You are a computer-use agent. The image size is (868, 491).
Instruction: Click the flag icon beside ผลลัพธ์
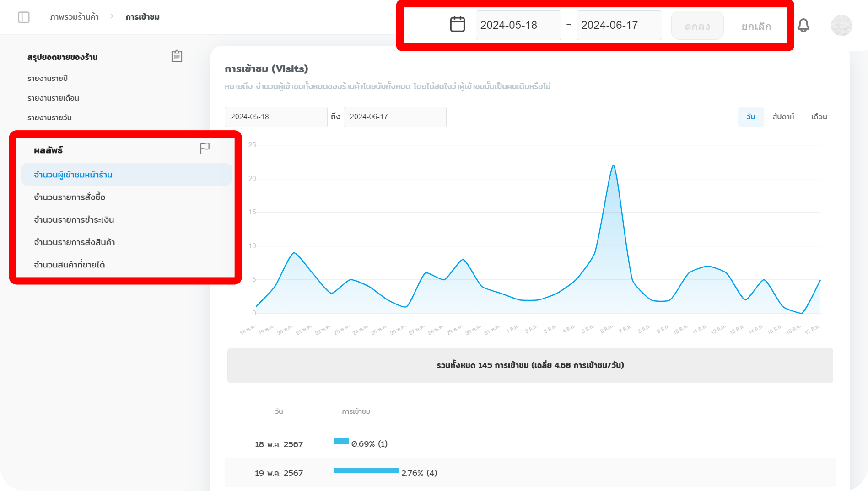point(205,149)
